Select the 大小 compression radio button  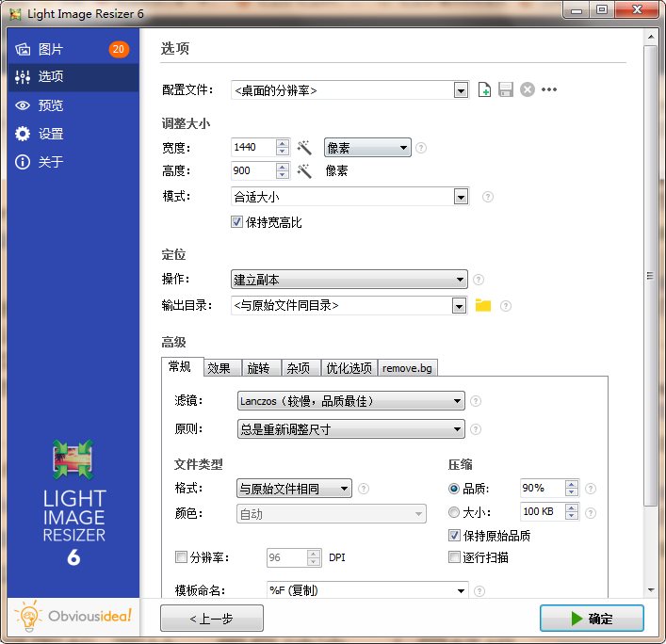(x=454, y=513)
